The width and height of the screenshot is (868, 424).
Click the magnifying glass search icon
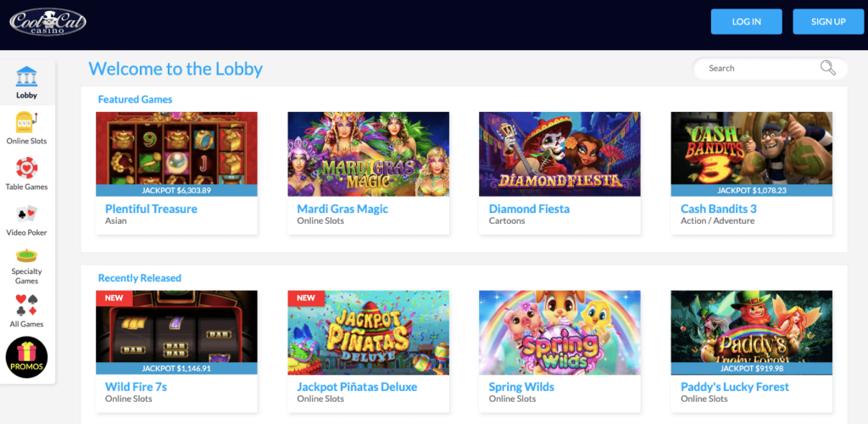828,68
